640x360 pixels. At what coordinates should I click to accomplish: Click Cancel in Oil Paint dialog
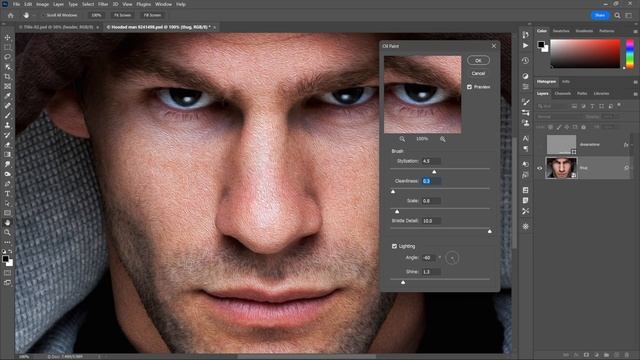tap(478, 73)
